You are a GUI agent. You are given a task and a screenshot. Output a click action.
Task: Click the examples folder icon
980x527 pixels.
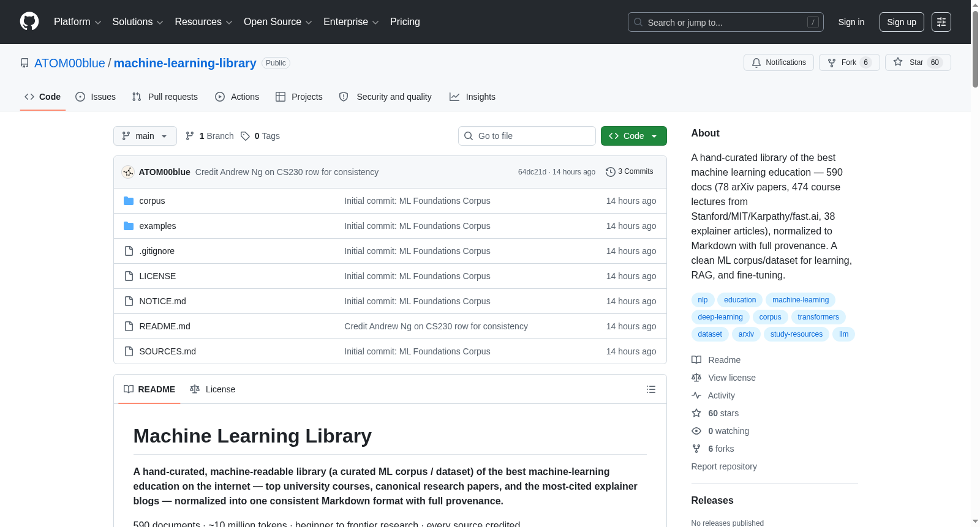(x=129, y=226)
